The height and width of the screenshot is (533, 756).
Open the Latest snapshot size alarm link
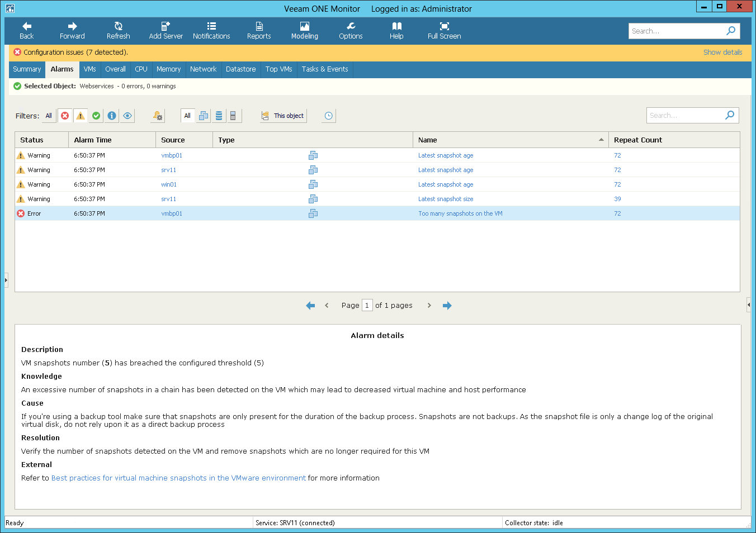(x=446, y=199)
